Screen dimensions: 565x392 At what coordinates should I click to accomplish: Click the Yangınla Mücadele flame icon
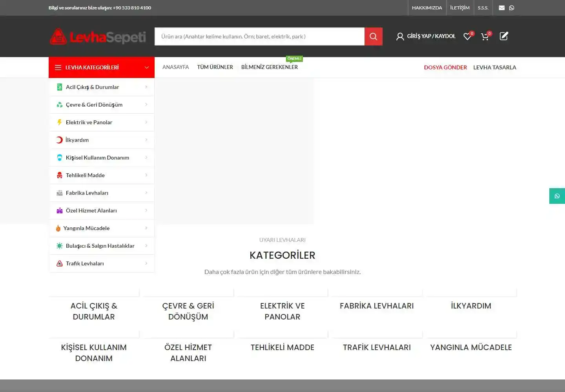coord(58,228)
